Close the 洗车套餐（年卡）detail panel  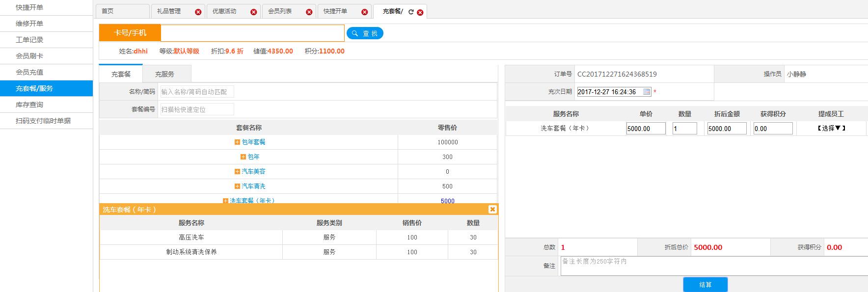click(x=492, y=210)
